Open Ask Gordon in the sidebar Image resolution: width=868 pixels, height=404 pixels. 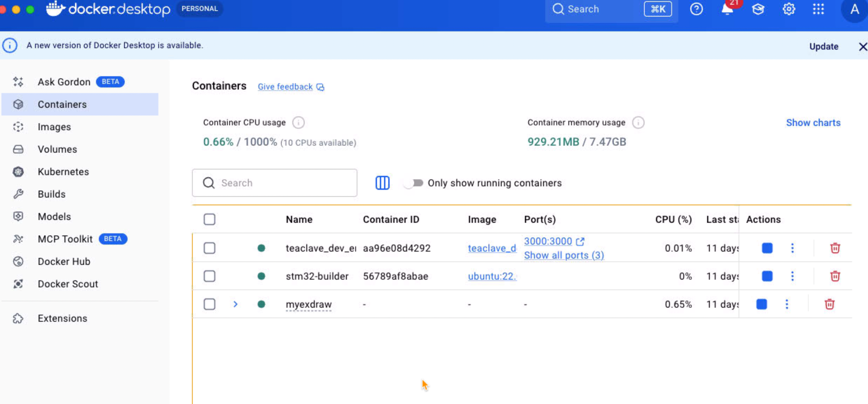tap(80, 82)
